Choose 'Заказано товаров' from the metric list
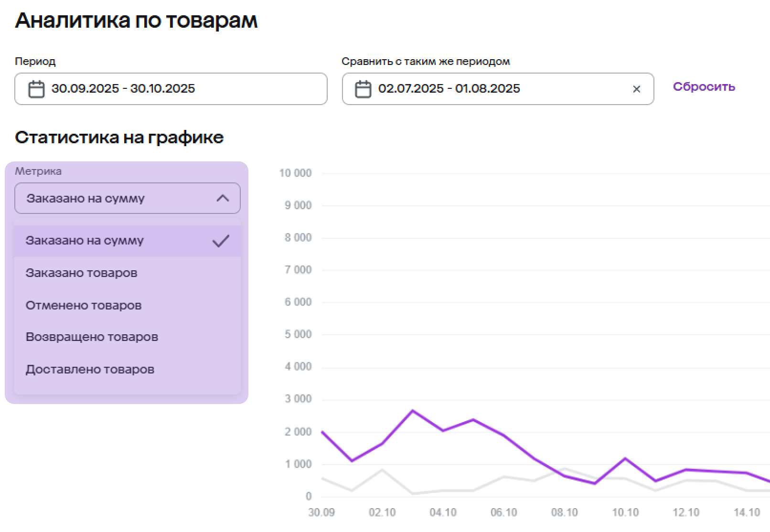 click(81, 273)
